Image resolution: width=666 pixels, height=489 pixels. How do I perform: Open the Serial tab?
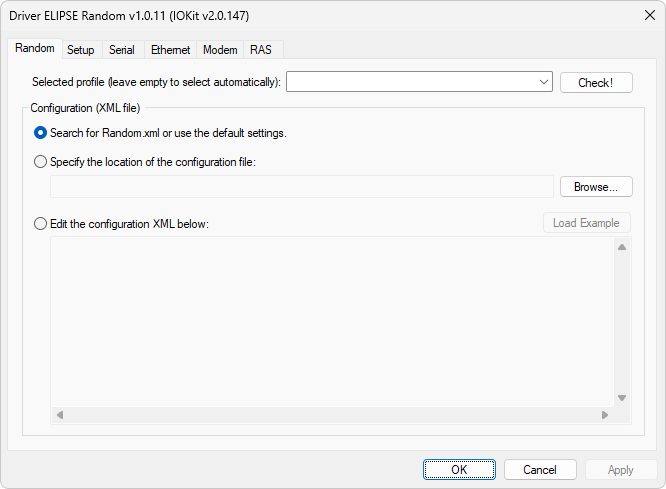[x=122, y=50]
